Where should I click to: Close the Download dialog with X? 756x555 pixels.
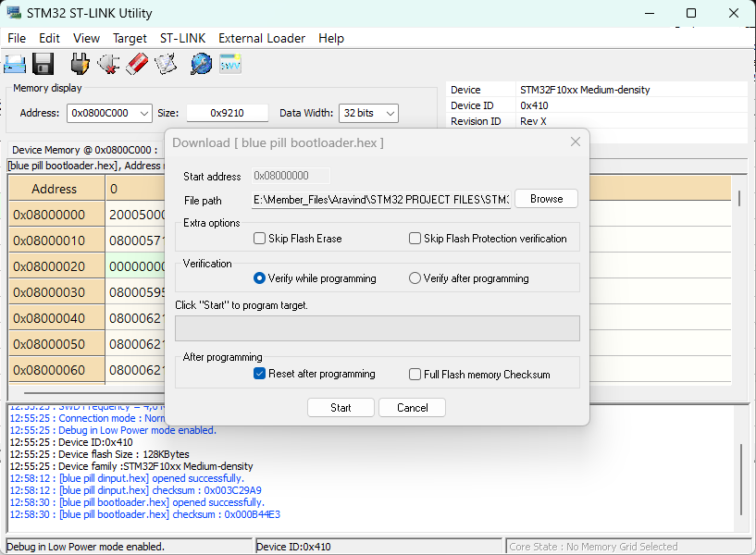point(576,142)
